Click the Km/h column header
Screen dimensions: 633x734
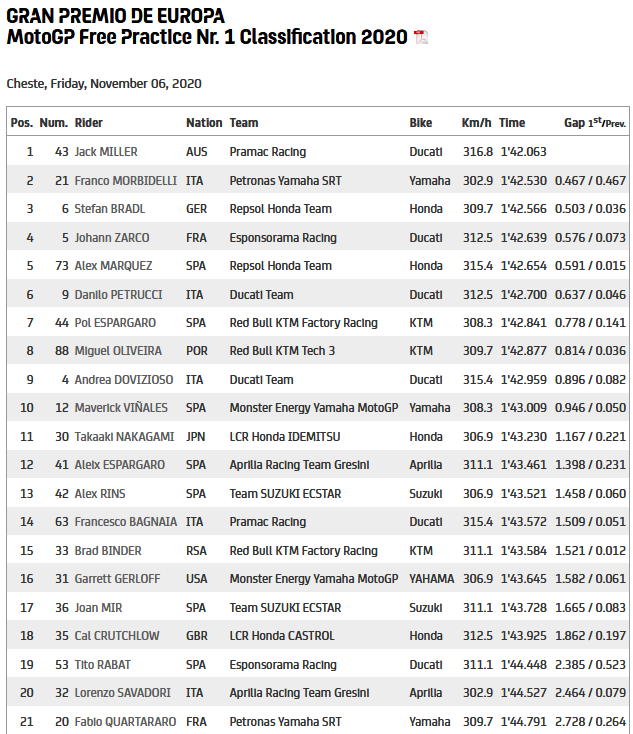(476, 123)
